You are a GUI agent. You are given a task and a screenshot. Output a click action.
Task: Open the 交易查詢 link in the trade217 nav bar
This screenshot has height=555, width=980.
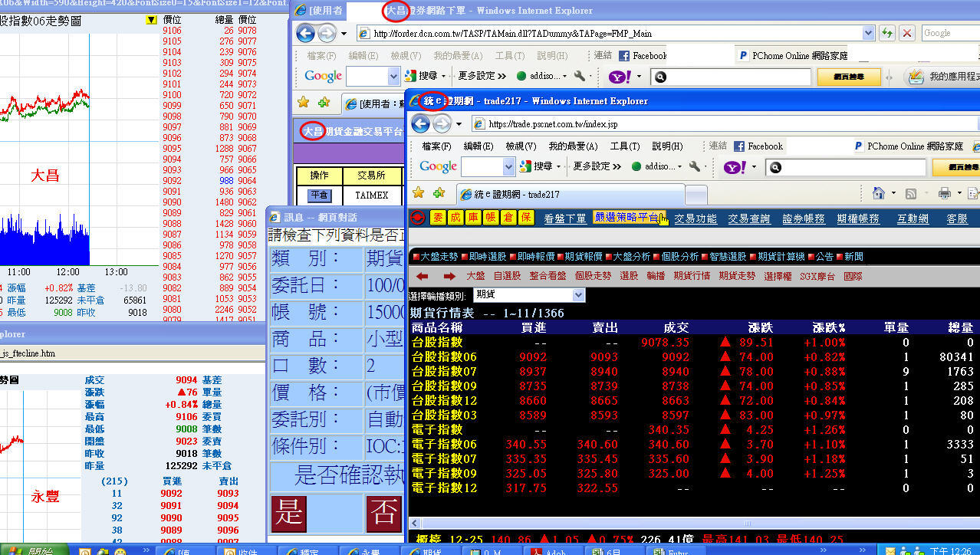(x=749, y=218)
